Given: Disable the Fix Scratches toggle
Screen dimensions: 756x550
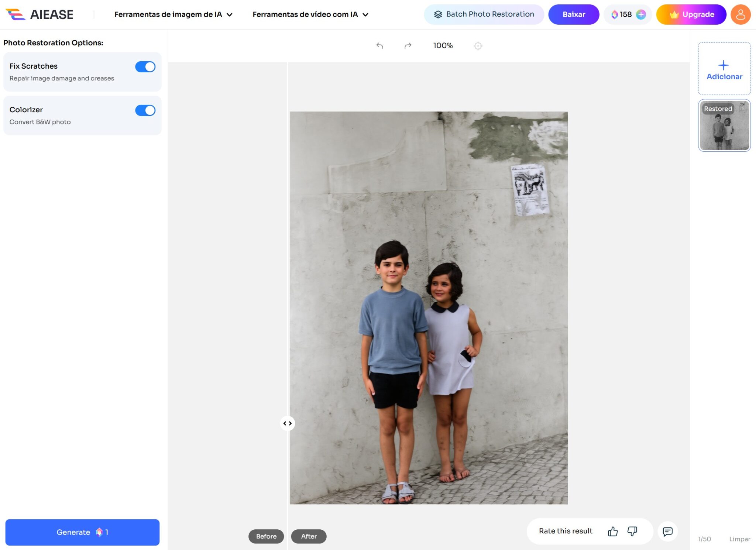Looking at the screenshot, I should (x=145, y=67).
